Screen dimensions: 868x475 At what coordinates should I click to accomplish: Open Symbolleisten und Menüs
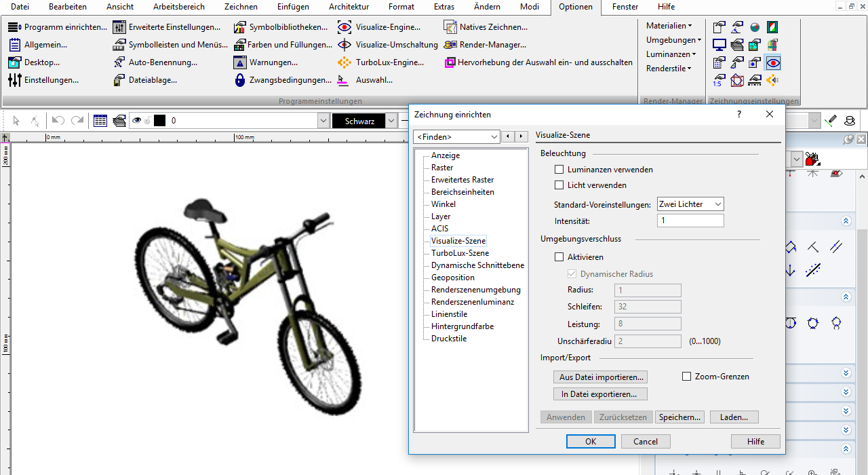(170, 45)
